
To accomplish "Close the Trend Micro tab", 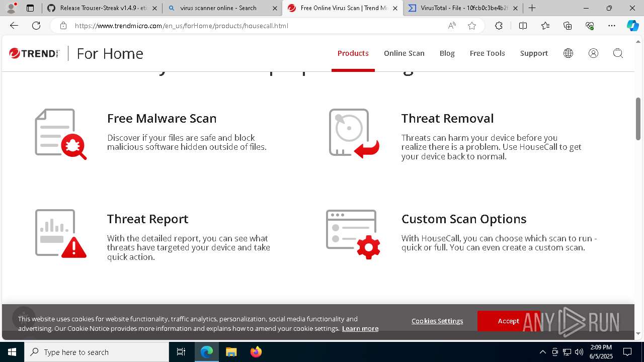I will (x=395, y=8).
